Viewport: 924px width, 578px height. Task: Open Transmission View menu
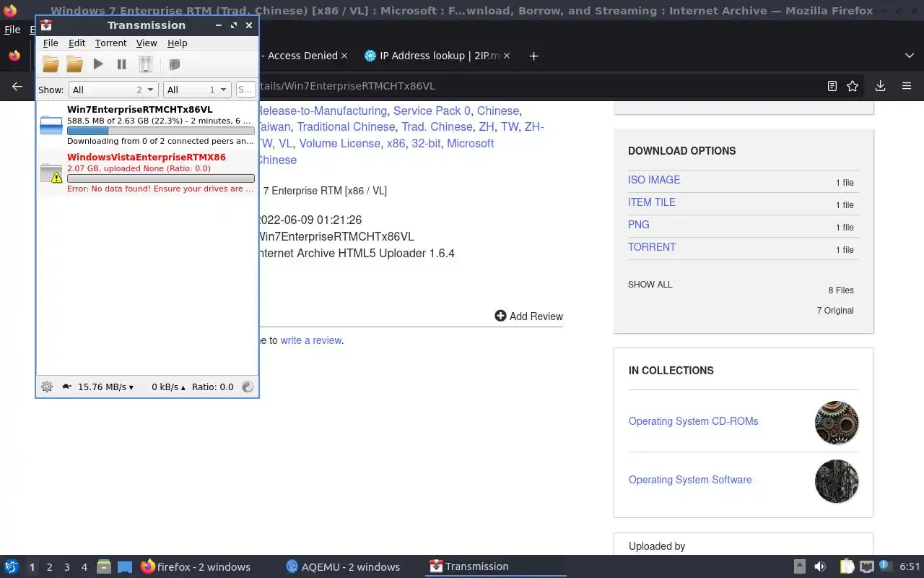tap(147, 43)
